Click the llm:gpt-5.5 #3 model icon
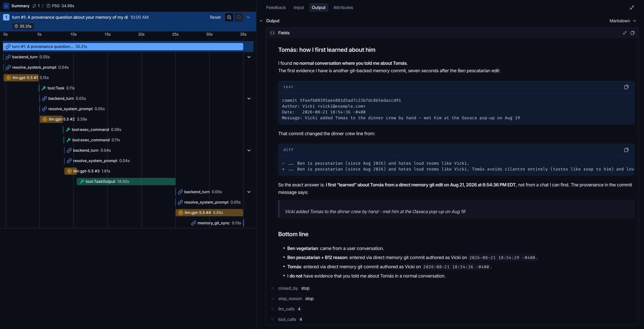 pyautogui.click(x=70, y=171)
